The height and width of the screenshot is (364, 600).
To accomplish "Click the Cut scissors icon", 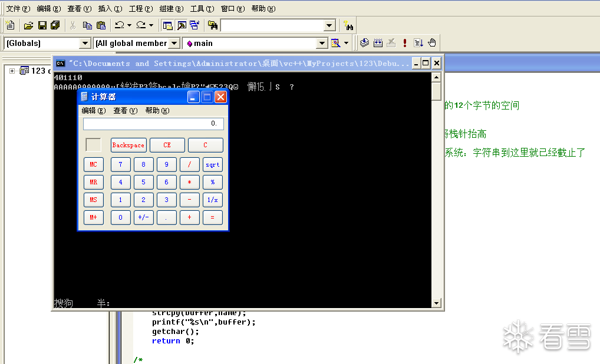I will pyautogui.click(x=72, y=25).
